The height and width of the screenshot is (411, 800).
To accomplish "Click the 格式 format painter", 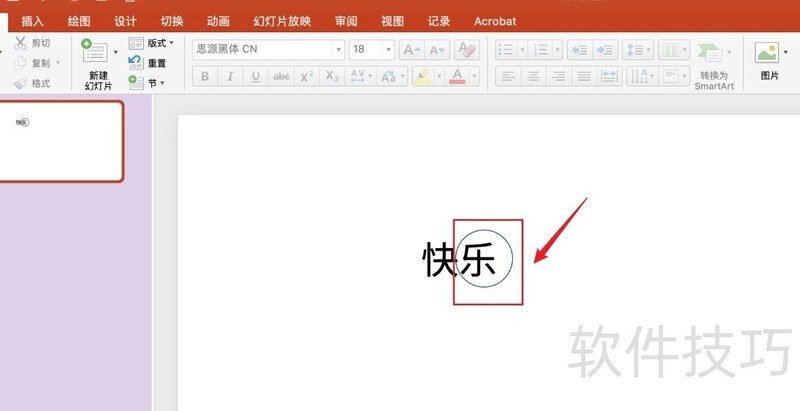I will 32,83.
